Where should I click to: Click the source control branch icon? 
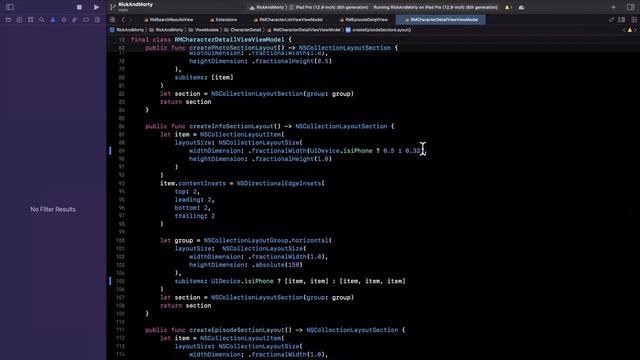[x=113, y=7]
